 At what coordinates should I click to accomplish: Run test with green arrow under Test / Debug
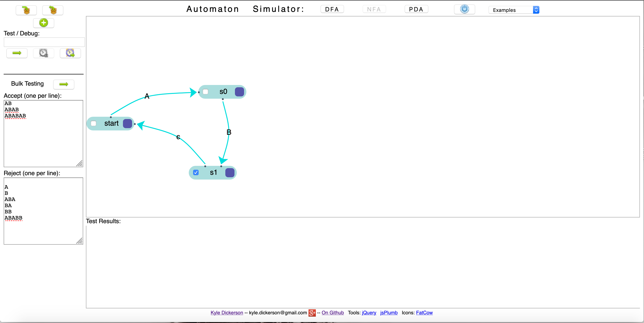[x=17, y=53]
